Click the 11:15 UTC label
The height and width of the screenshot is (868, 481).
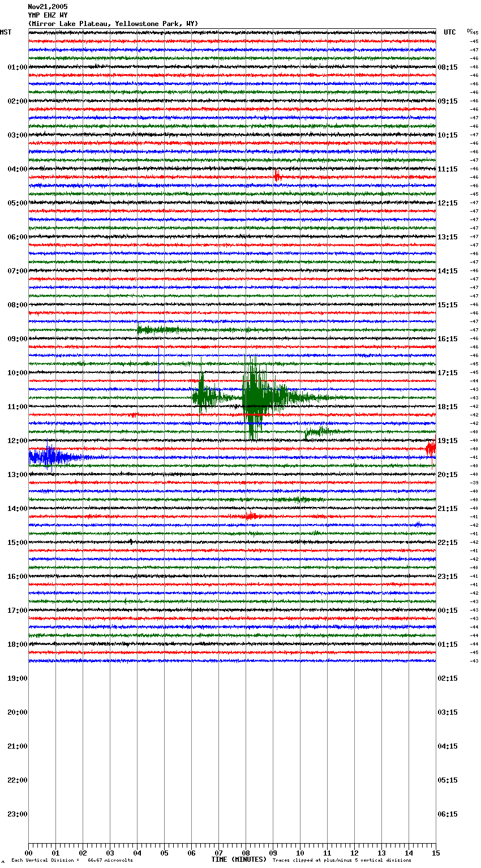click(448, 169)
